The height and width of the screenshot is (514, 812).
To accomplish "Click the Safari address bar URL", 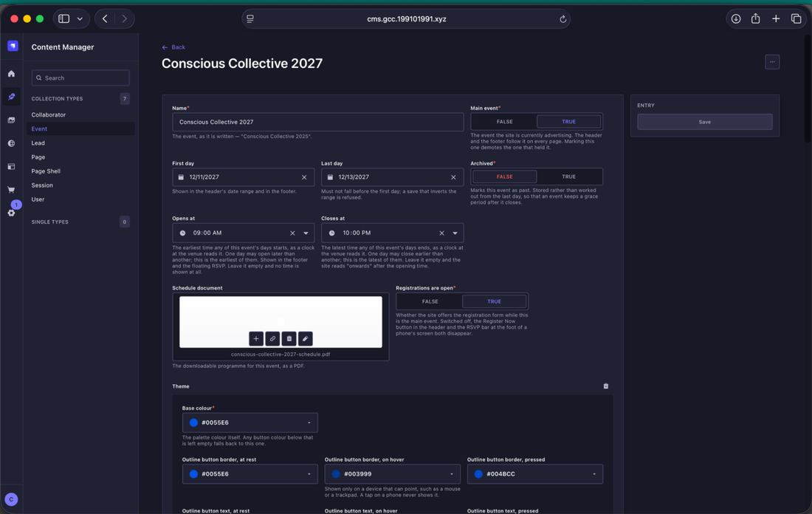I will coord(406,19).
